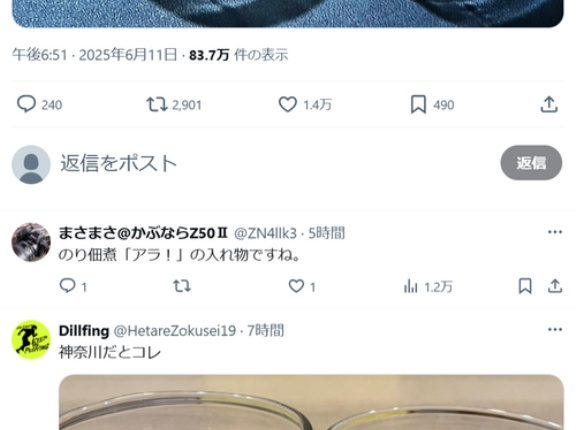Reply to まさまさ's comment via the speech bubble
576x430 pixels.
(68, 286)
